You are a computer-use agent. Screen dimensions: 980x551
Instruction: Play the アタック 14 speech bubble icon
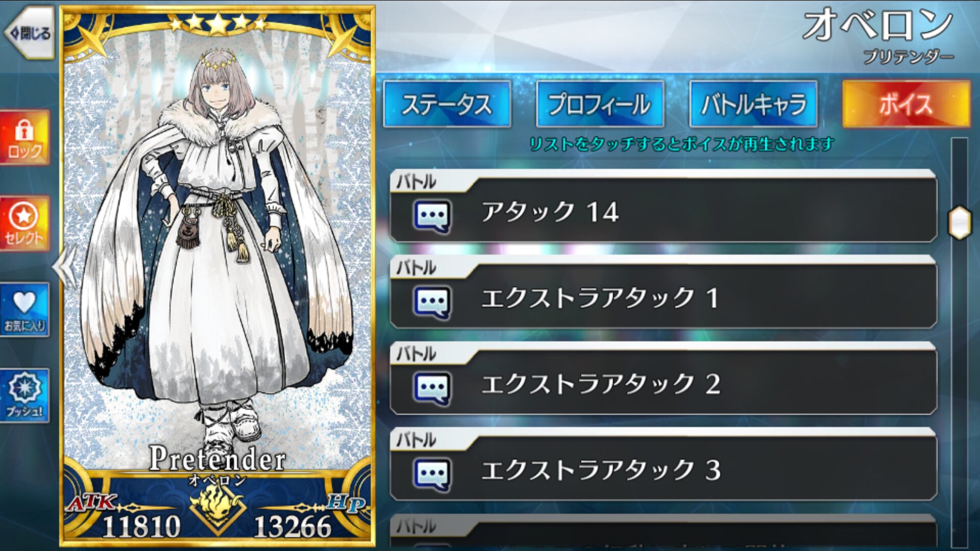432,216
